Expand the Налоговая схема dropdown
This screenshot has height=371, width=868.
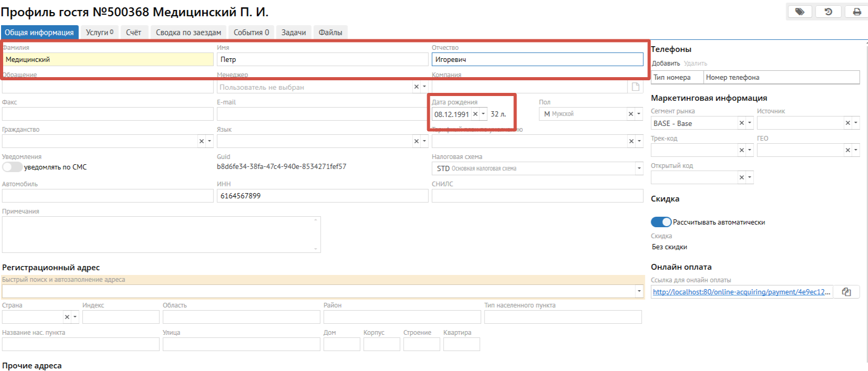tap(639, 168)
